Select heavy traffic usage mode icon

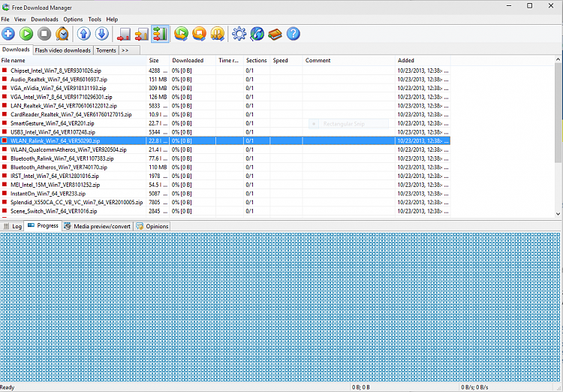[x=160, y=34]
